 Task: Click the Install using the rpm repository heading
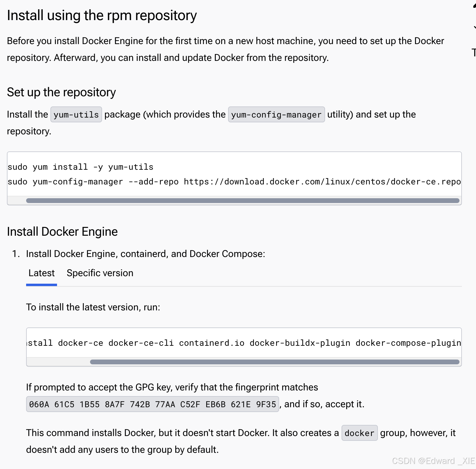click(102, 15)
